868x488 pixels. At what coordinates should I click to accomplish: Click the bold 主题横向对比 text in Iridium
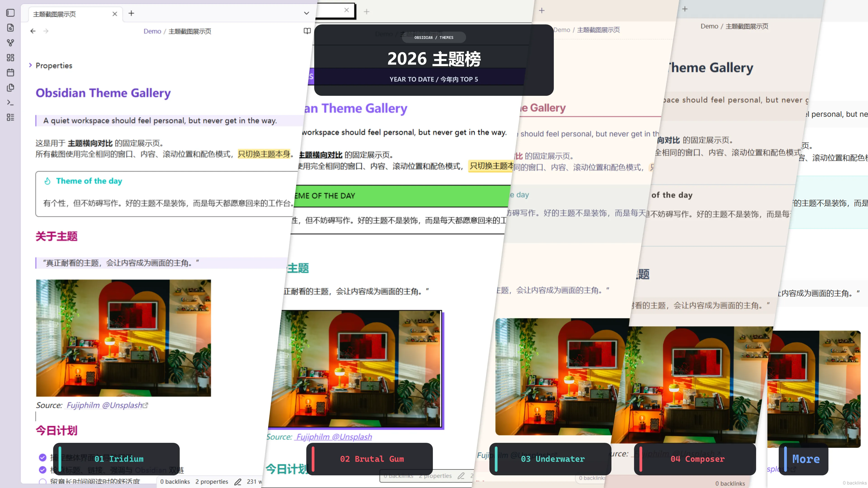90,143
